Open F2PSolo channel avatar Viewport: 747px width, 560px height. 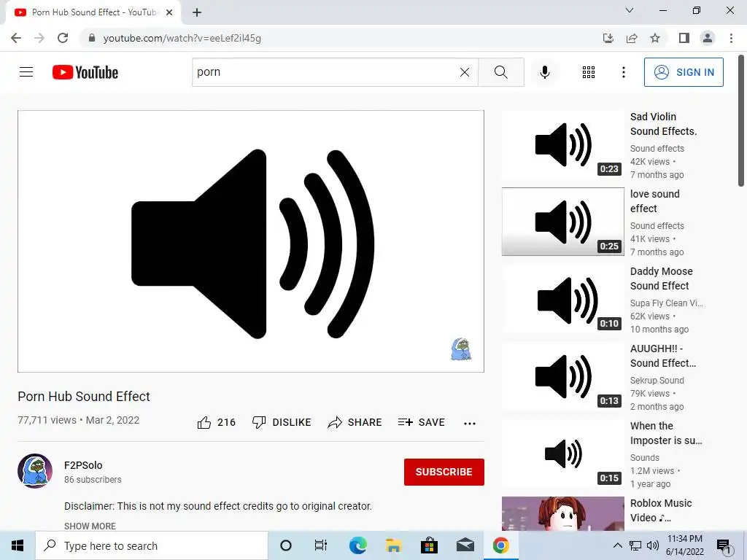pyautogui.click(x=35, y=471)
